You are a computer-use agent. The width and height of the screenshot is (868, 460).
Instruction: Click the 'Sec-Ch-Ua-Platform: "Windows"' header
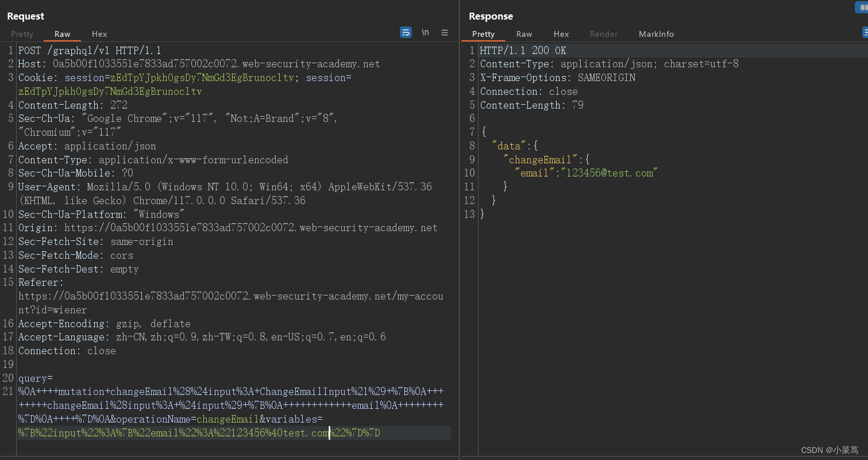102,214
